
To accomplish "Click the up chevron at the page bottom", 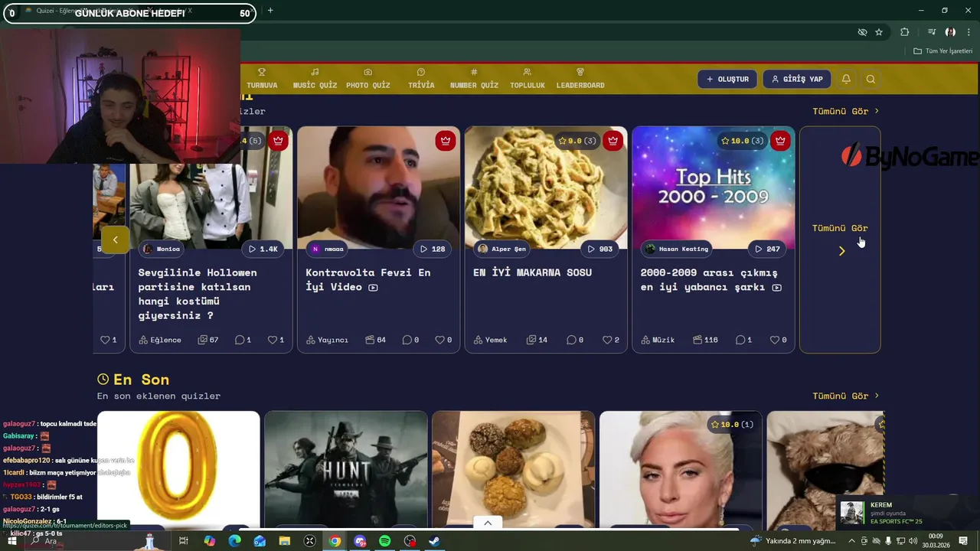I will [488, 523].
